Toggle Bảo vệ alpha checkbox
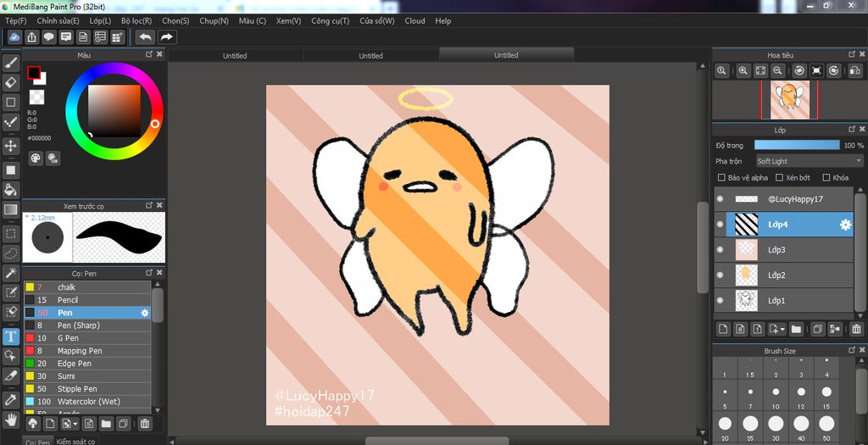 pos(721,178)
